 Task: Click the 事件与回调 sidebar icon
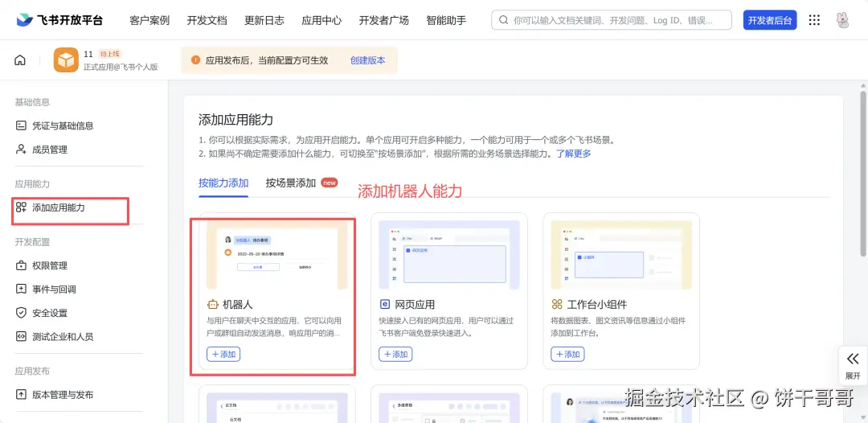pos(21,289)
